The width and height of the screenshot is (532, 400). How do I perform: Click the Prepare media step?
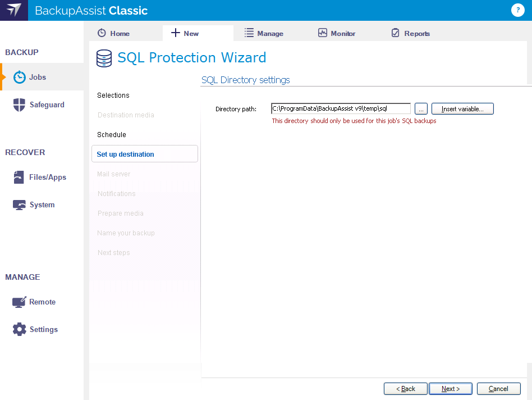click(x=121, y=213)
